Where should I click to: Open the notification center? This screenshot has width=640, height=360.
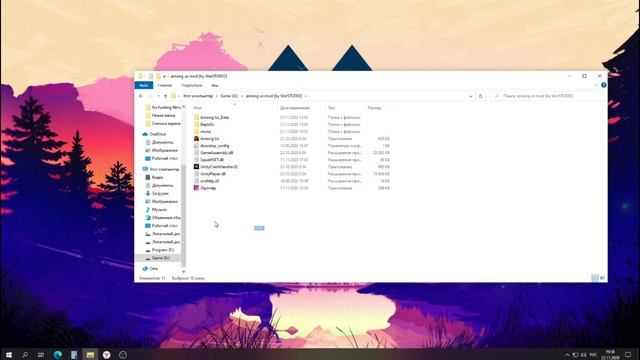point(629,355)
